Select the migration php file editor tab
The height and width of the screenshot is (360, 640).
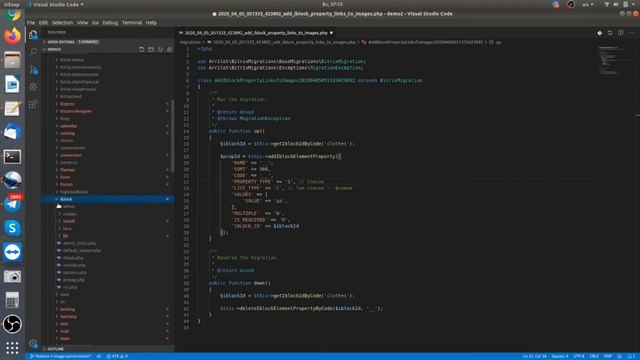click(256, 33)
